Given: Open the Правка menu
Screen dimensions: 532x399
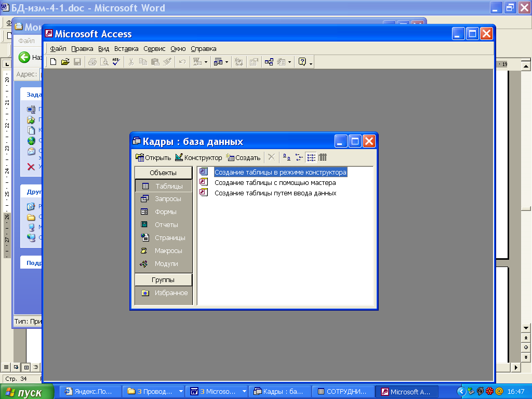Looking at the screenshot, I should click(x=82, y=48).
